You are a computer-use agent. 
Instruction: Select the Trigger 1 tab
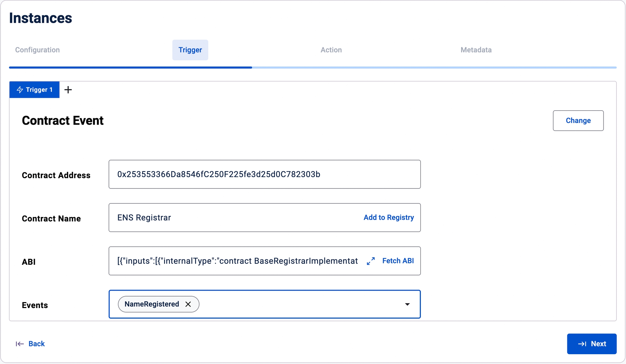point(39,90)
